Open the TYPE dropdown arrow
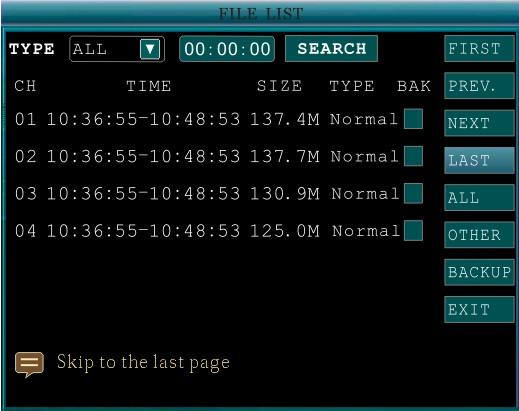Image resolution: width=519 pixels, height=411 pixels. (x=150, y=49)
